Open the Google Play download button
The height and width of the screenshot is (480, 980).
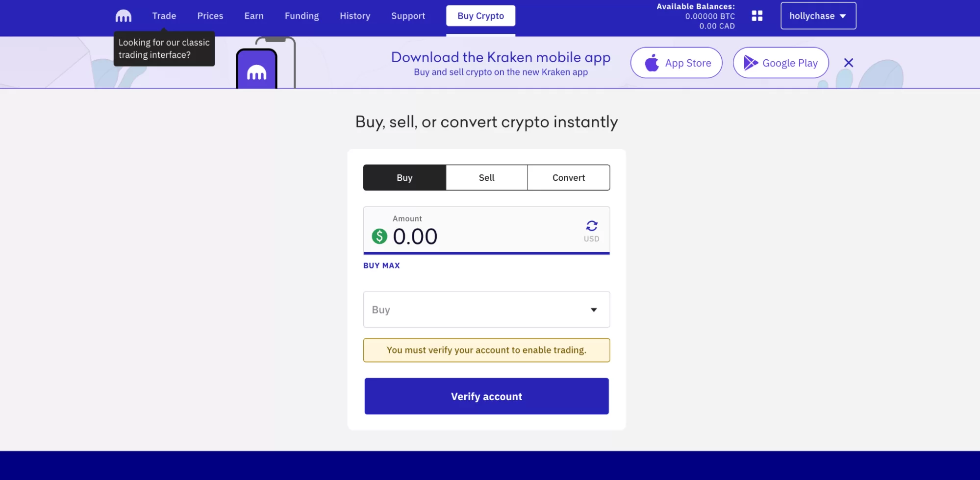click(x=780, y=63)
